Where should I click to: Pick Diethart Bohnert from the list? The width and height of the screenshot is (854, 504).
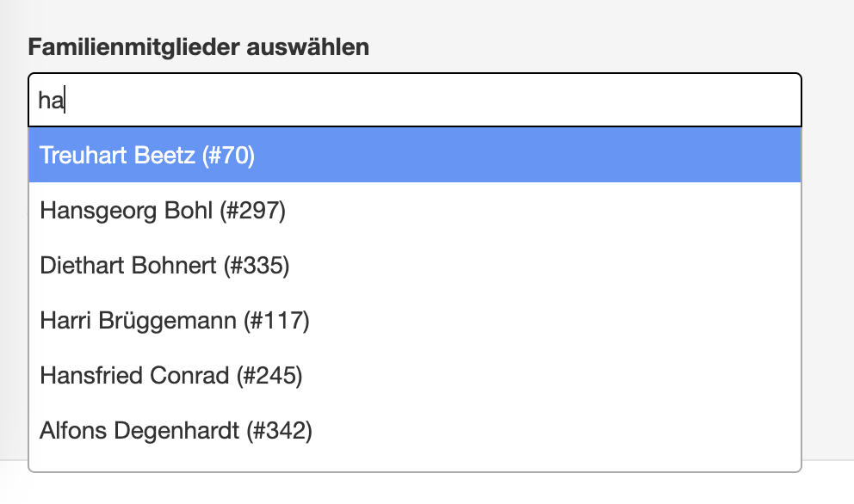coord(164,266)
